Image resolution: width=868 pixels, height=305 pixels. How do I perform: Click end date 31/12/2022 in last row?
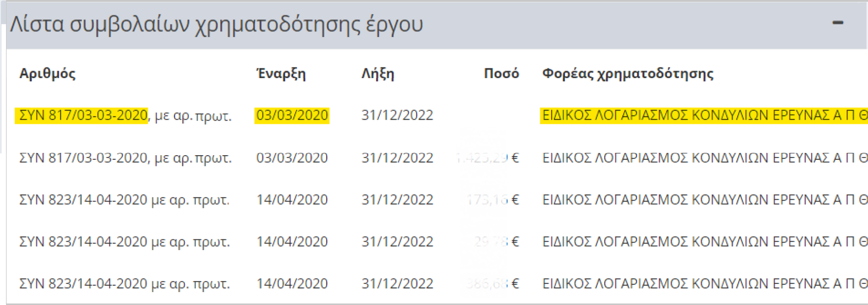(x=398, y=282)
